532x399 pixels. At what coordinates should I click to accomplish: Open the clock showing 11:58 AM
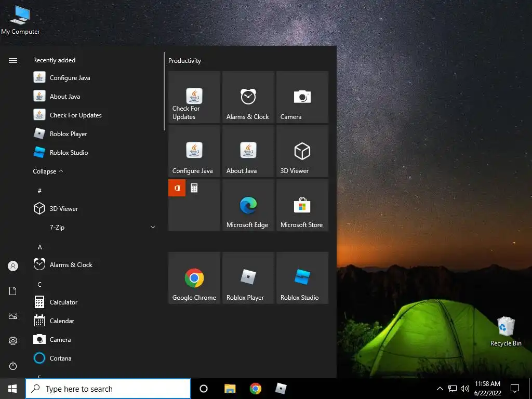[487, 389]
